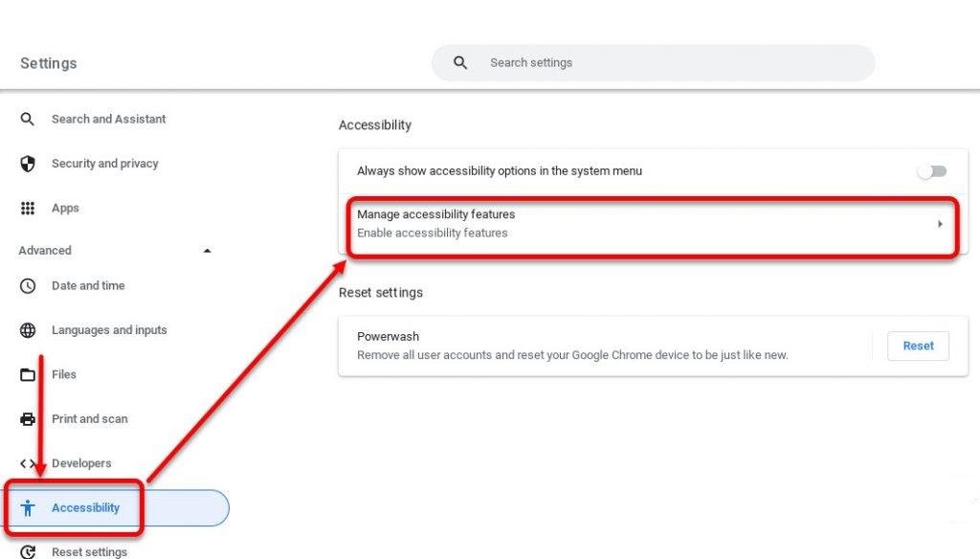
Task: Click the Print and scan printer icon
Action: 27,418
